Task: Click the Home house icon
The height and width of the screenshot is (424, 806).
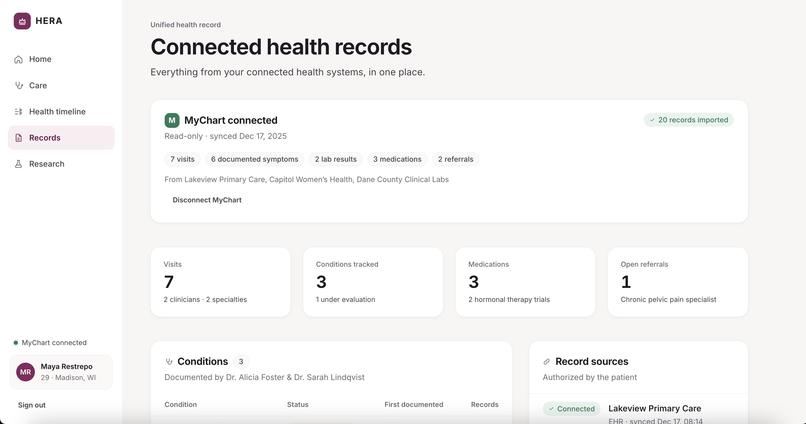Action: click(x=19, y=60)
